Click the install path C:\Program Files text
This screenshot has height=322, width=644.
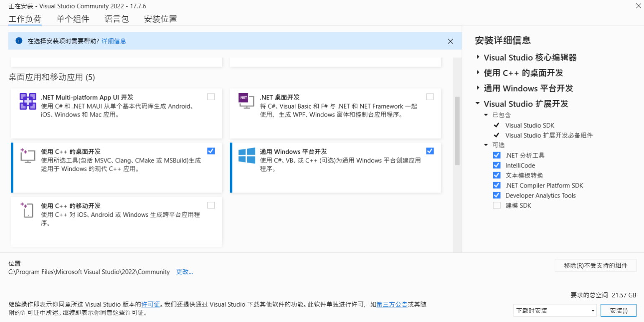coord(89,272)
